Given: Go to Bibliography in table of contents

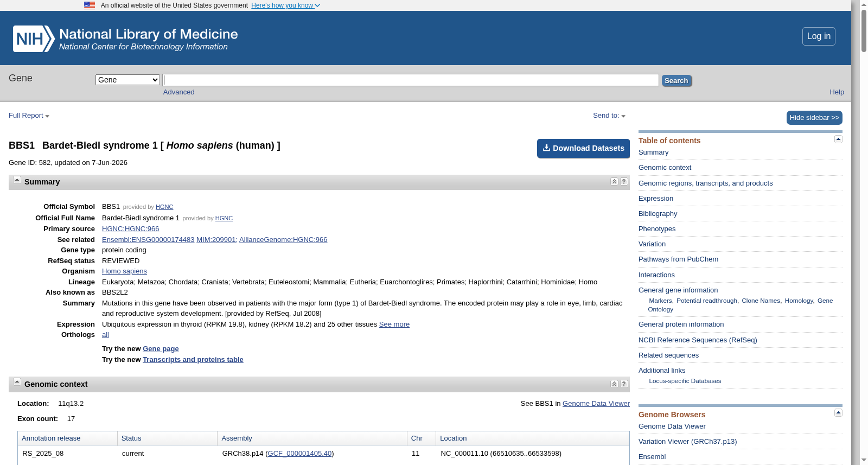Looking at the screenshot, I should pyautogui.click(x=658, y=214).
